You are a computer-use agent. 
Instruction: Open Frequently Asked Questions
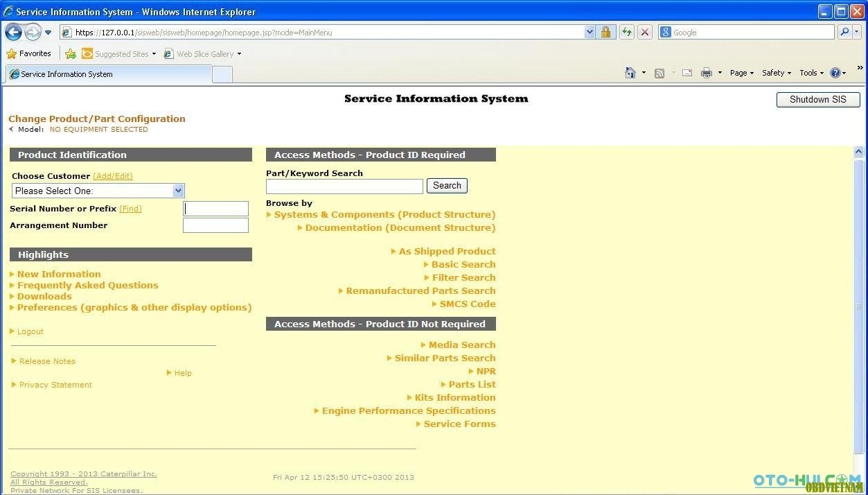pyautogui.click(x=88, y=285)
